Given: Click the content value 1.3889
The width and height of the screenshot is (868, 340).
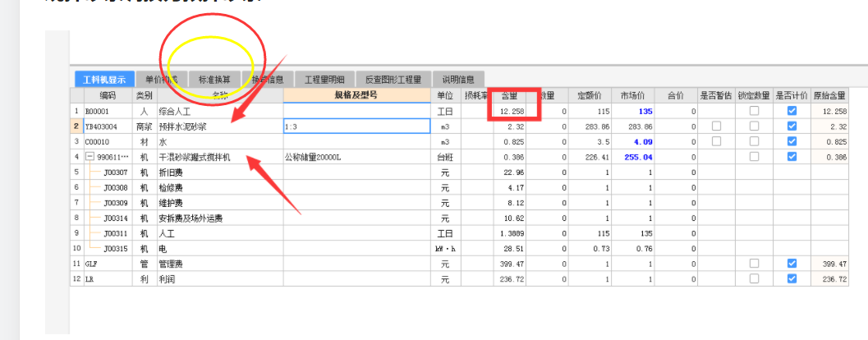Looking at the screenshot, I should point(509,234).
